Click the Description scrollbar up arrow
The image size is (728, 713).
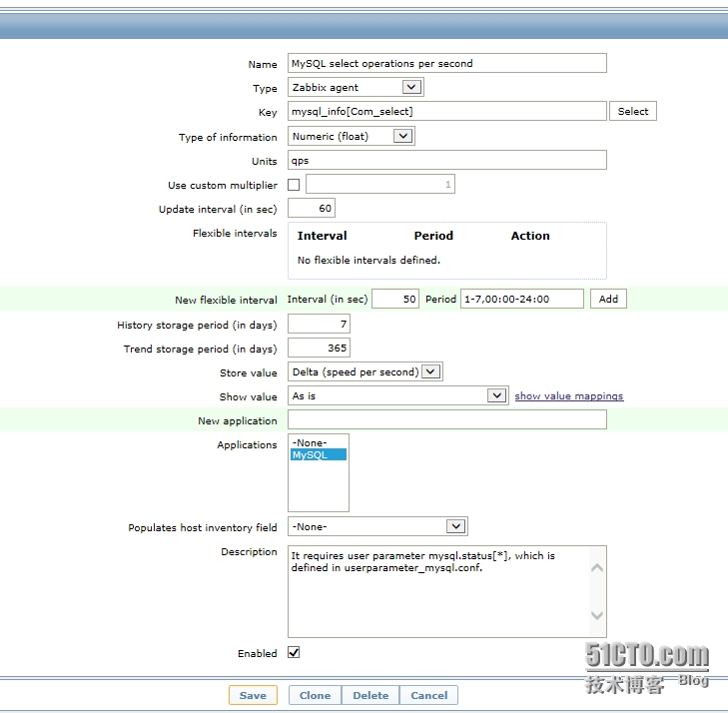pos(597,568)
